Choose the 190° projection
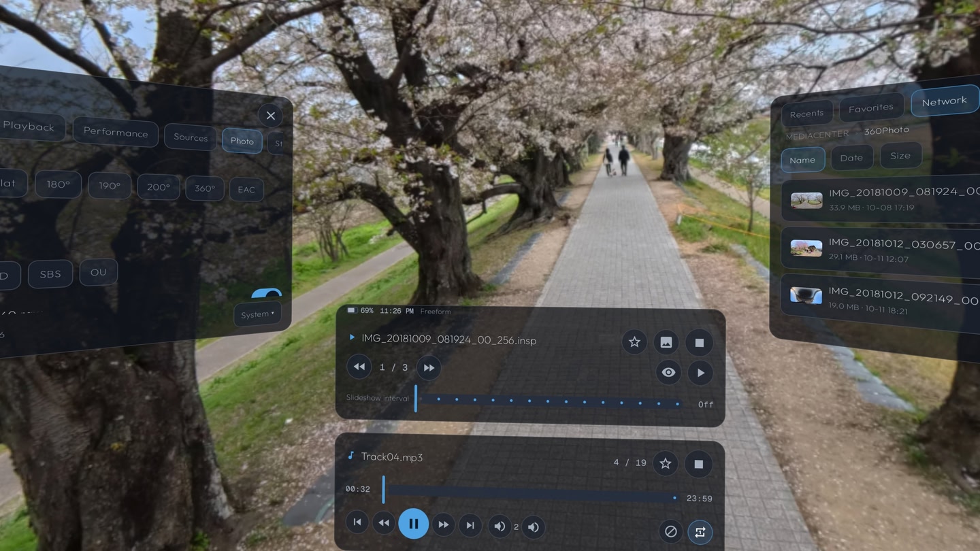This screenshot has height=551, width=980. (x=110, y=186)
